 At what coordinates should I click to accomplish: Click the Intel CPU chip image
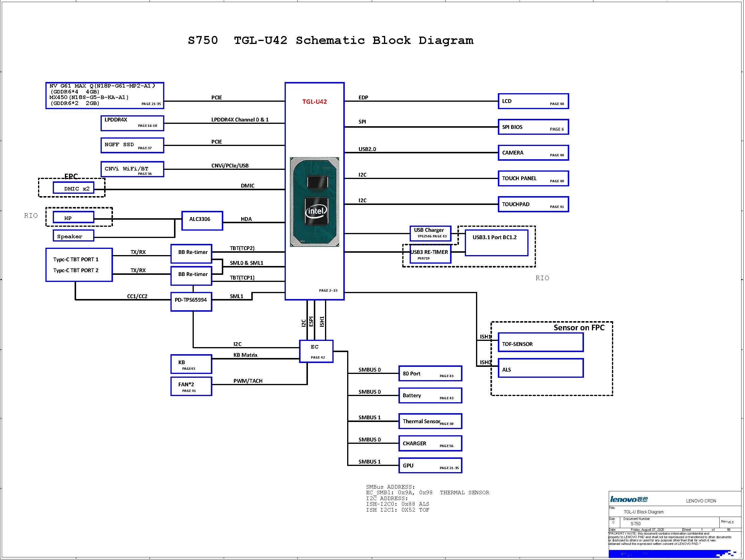pyautogui.click(x=315, y=202)
